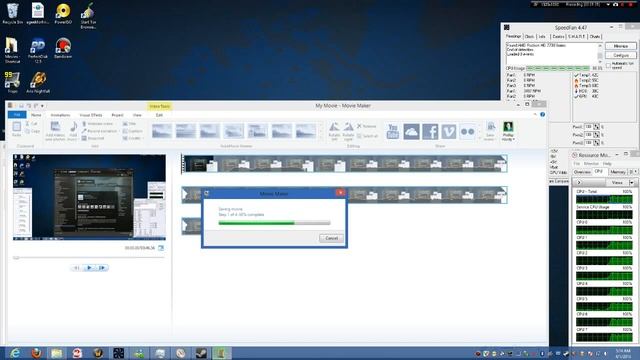Click Snapshot in ribbon
The height and width of the screenshot is (360, 640).
[93, 138]
